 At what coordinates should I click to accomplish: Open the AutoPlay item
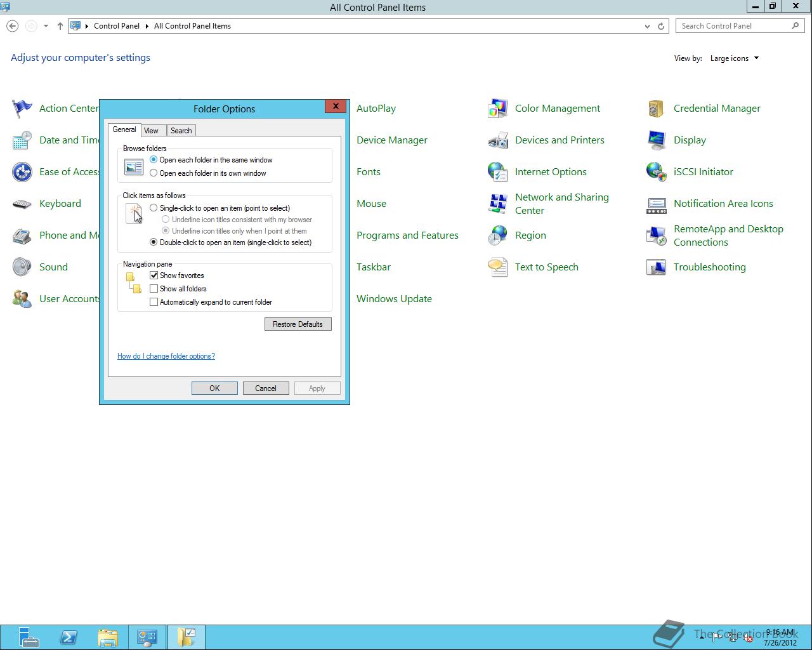[x=376, y=109]
